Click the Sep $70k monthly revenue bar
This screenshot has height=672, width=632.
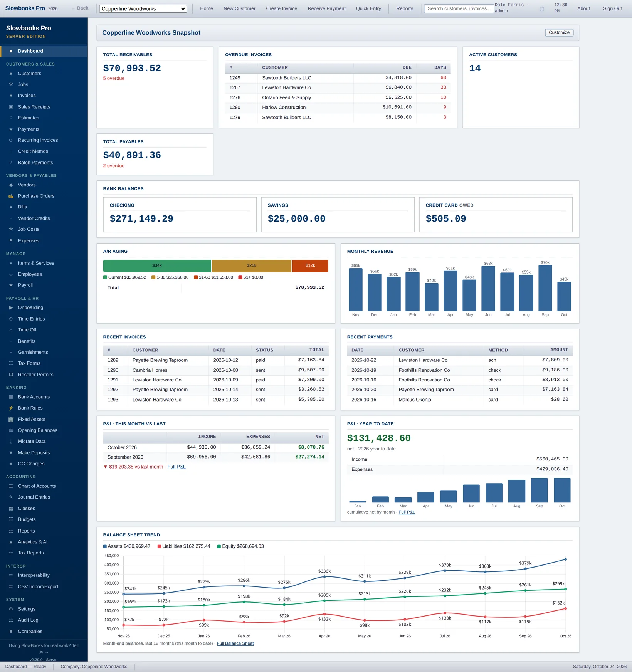click(x=545, y=288)
